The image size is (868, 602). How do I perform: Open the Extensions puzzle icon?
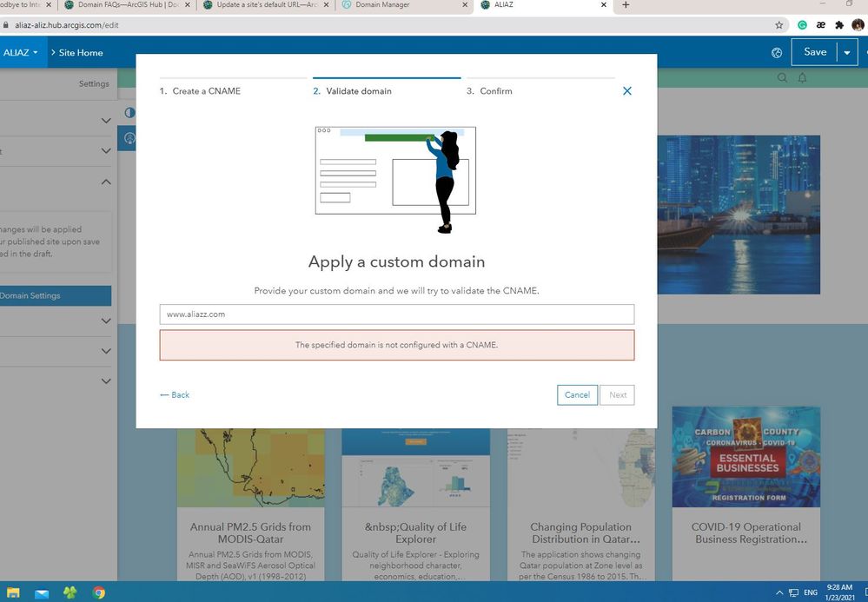[x=839, y=25]
